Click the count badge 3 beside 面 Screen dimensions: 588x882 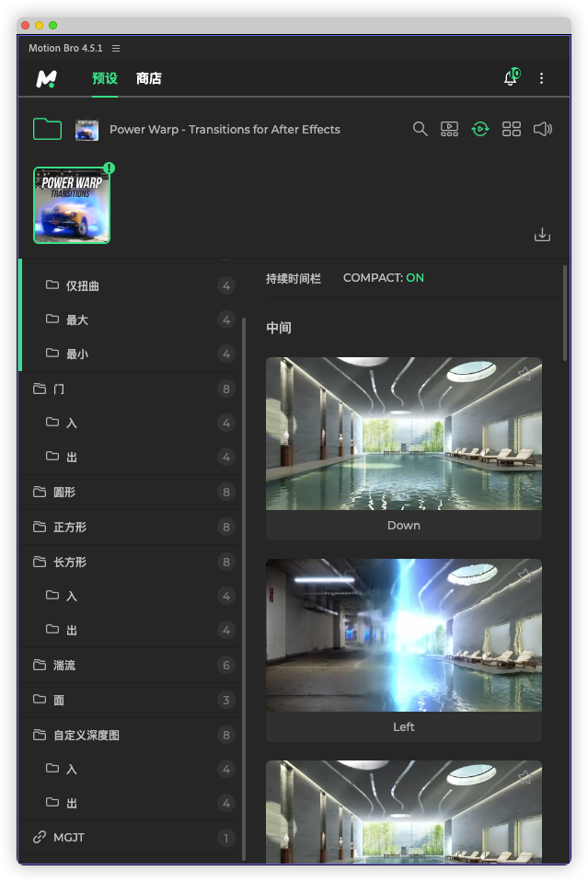click(x=226, y=701)
